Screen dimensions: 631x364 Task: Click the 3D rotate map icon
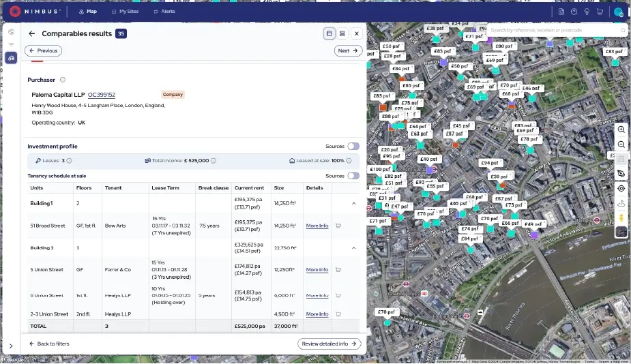pyautogui.click(x=621, y=203)
